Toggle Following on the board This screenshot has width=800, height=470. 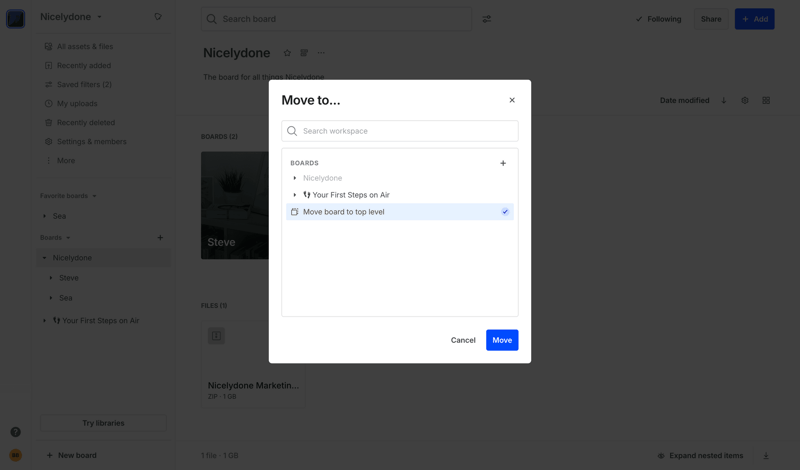click(x=658, y=19)
